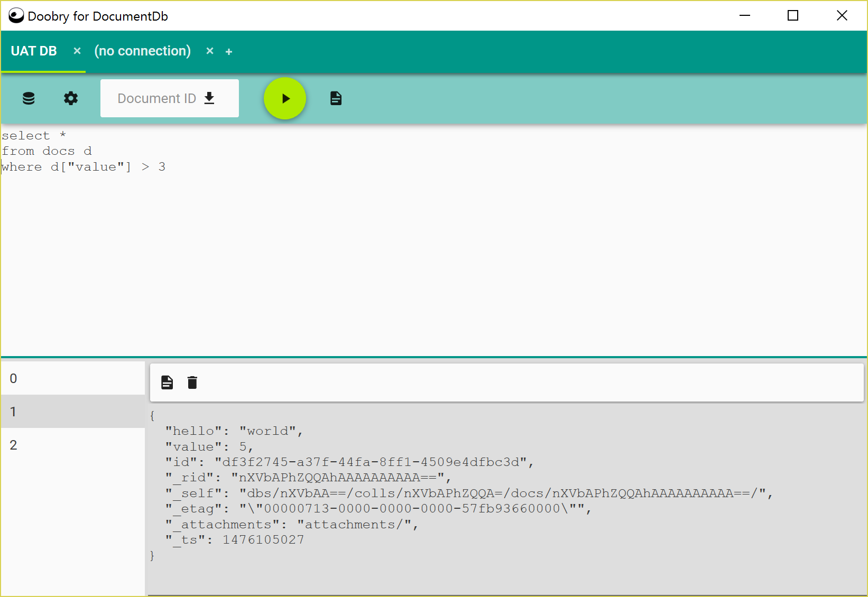The width and height of the screenshot is (868, 597).
Task: Run the query with the play button
Action: tap(285, 98)
